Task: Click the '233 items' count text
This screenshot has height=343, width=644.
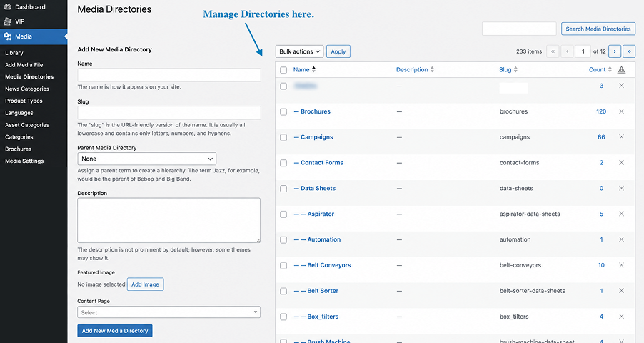Action: pos(529,51)
